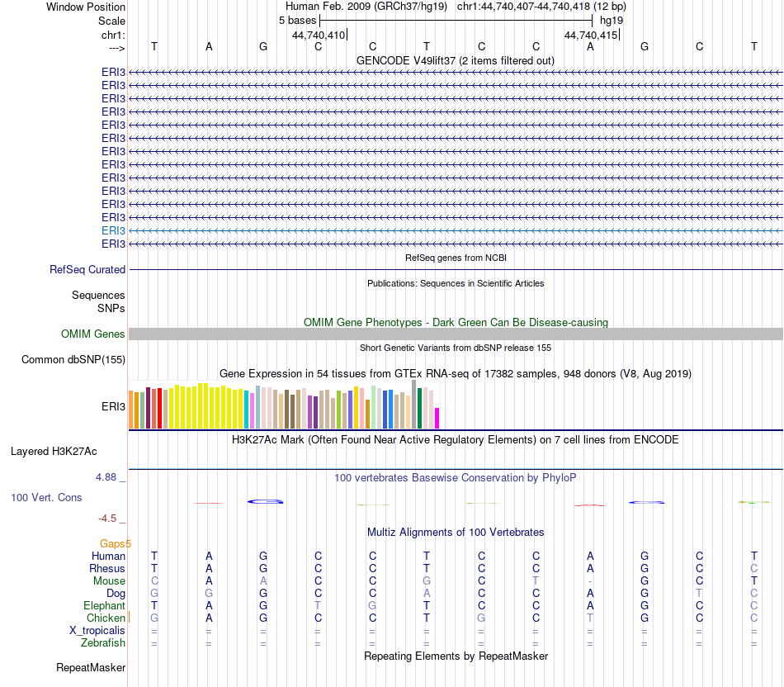784x687 pixels.
Task: Open Short Genetic Variants from dbSNP release 155
Action: 456,348
